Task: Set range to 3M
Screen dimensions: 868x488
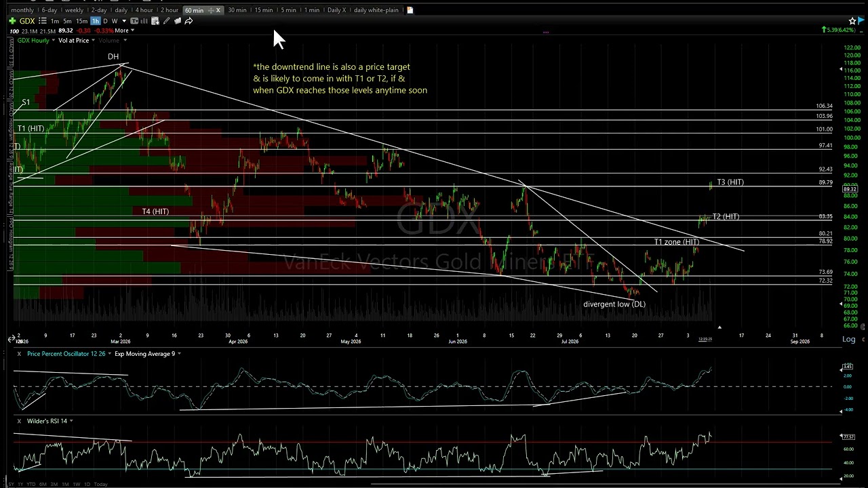Action: 54,484
